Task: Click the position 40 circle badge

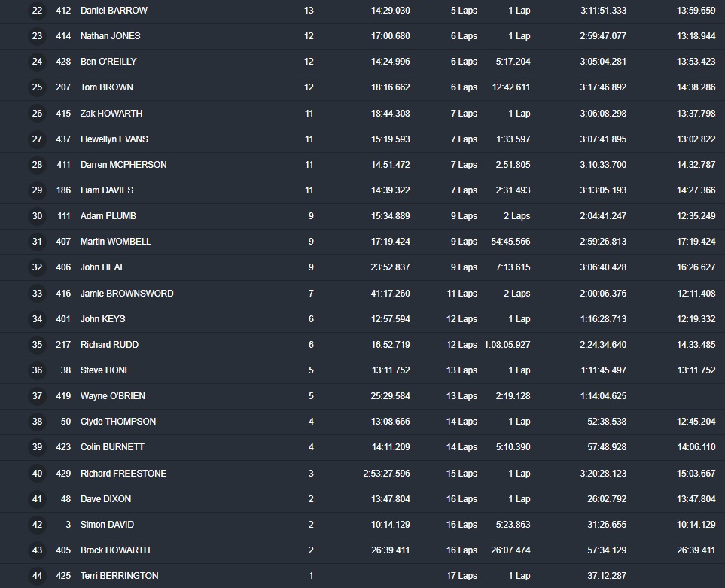Action: click(37, 474)
